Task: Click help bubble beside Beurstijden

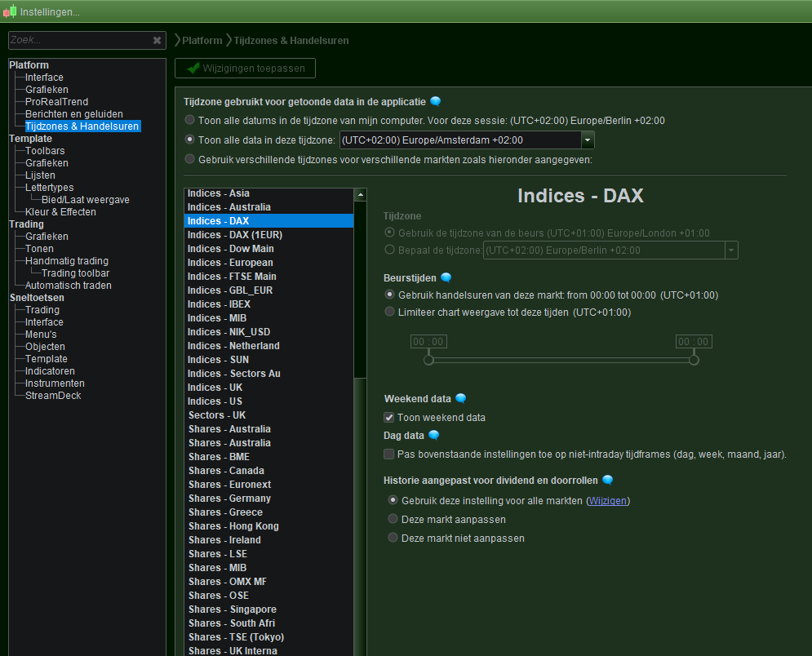Action: coord(446,278)
